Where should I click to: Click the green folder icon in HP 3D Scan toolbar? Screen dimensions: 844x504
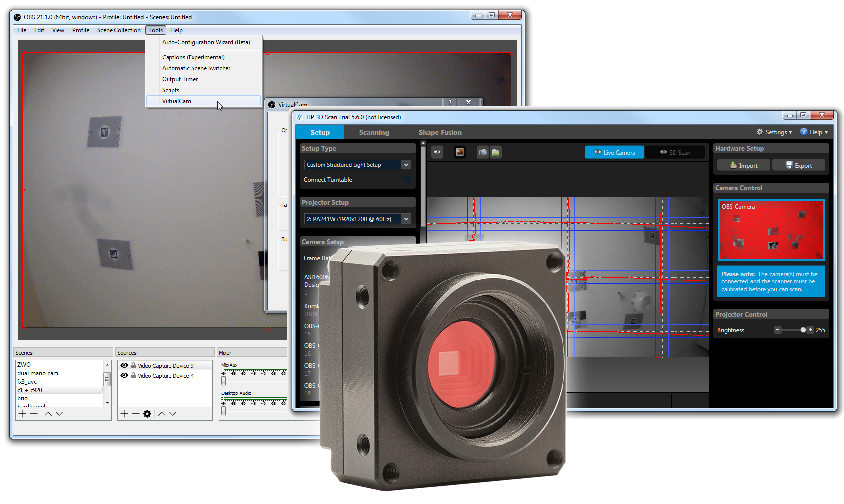point(495,152)
